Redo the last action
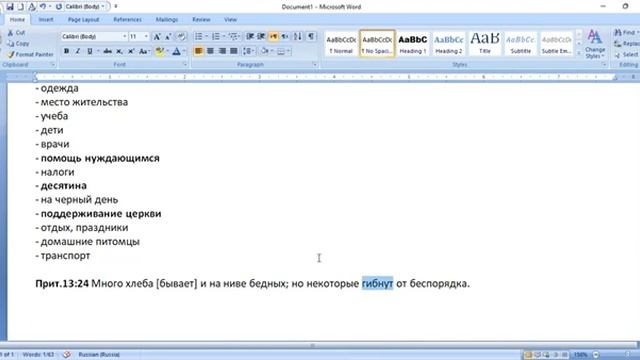Screen dimensions: 640x360 [58, 7]
